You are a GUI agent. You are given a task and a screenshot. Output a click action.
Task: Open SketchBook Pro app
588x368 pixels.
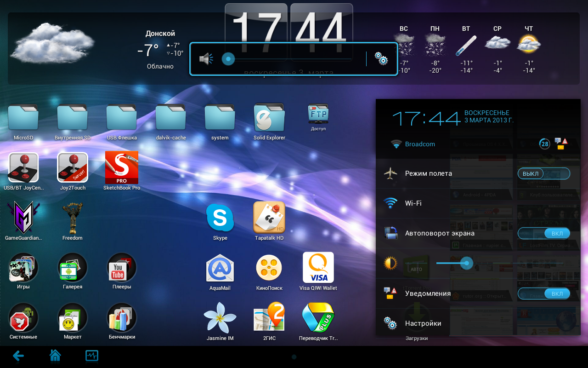click(x=122, y=167)
